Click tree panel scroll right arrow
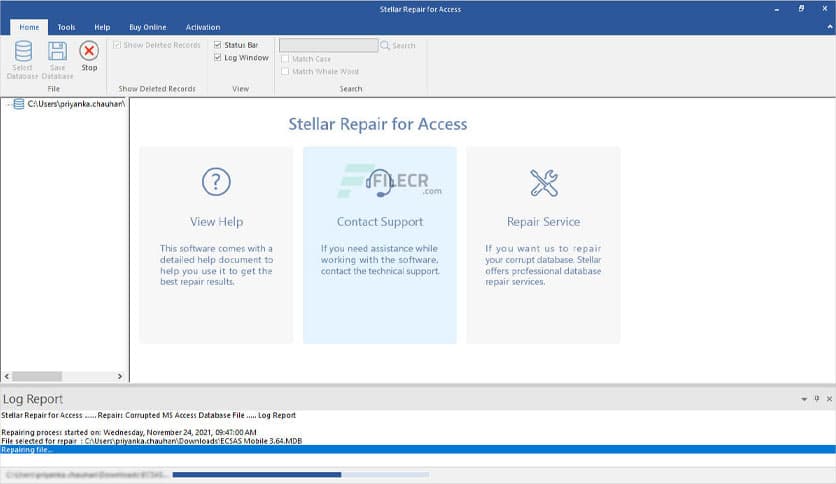This screenshot has height=484, width=836. 120,376
